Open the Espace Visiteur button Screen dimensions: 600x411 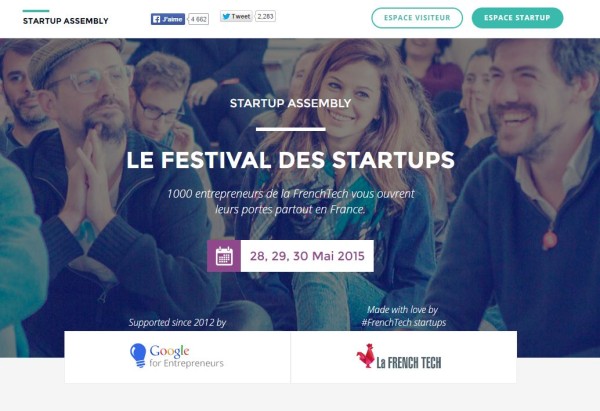click(x=417, y=18)
